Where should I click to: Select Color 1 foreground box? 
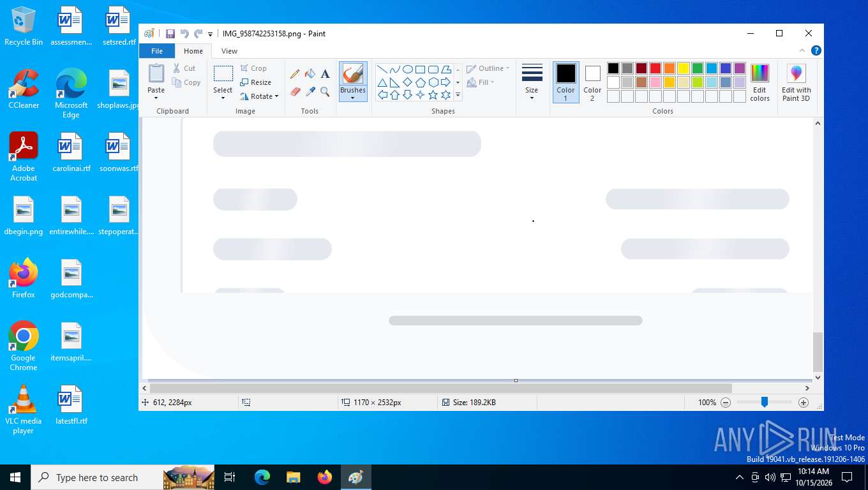pos(565,82)
